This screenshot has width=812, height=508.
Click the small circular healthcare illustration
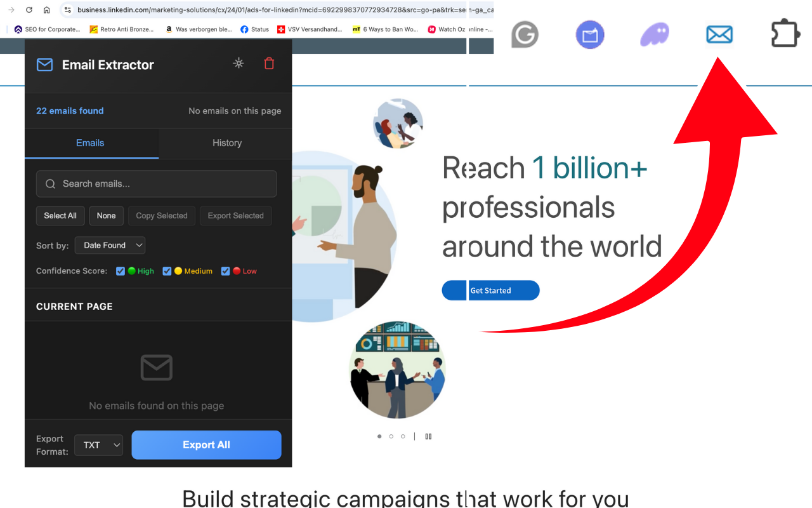point(398,123)
